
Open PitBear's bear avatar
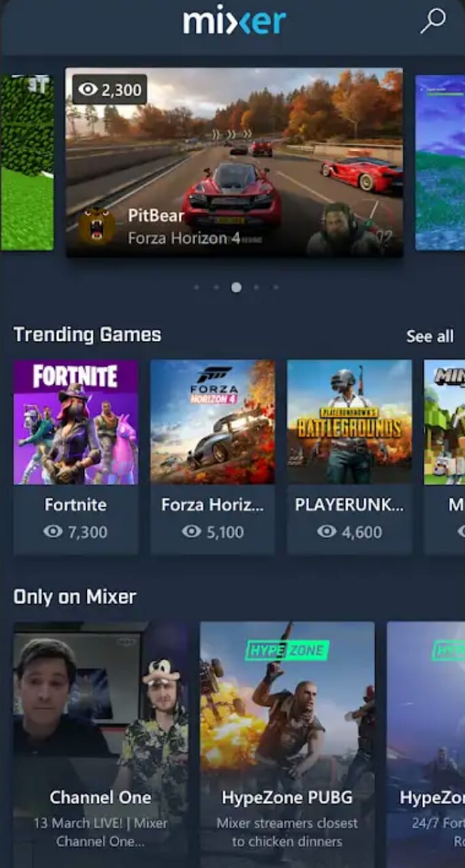click(x=97, y=226)
